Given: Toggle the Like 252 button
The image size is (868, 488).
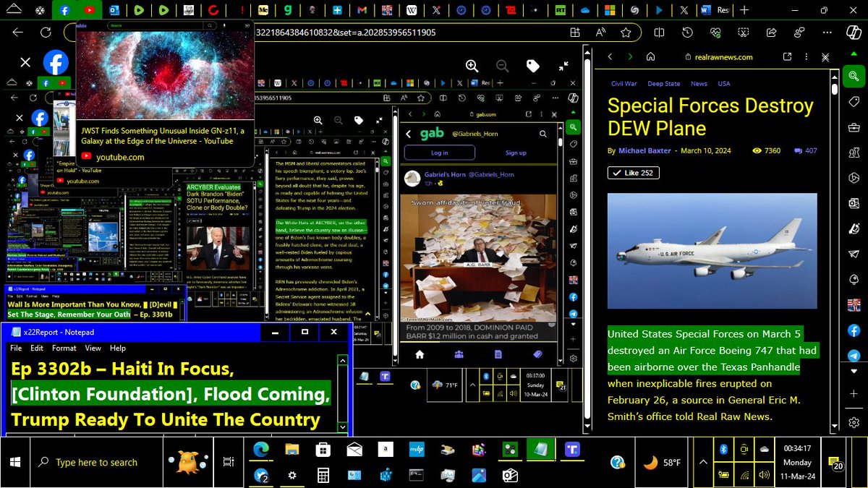Looking at the screenshot, I should (633, 173).
